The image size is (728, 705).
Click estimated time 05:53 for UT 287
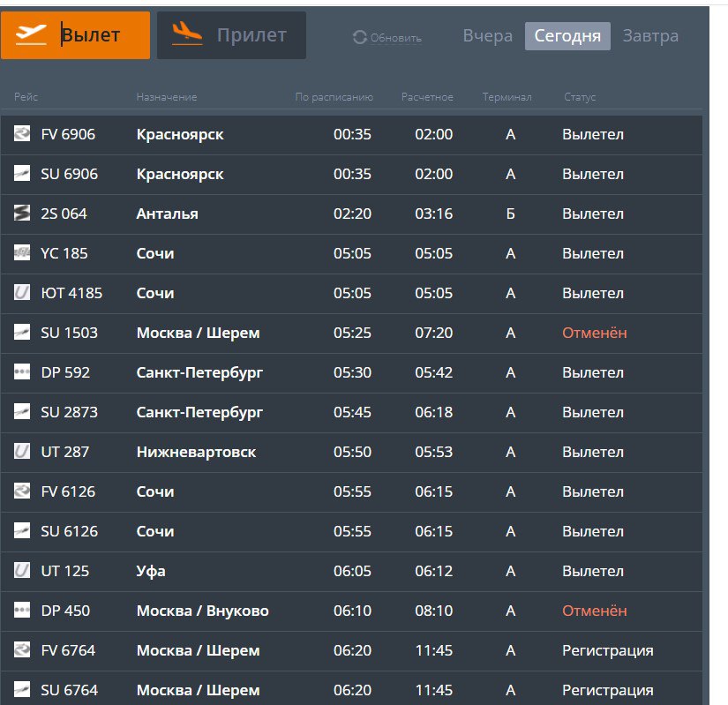click(x=433, y=452)
